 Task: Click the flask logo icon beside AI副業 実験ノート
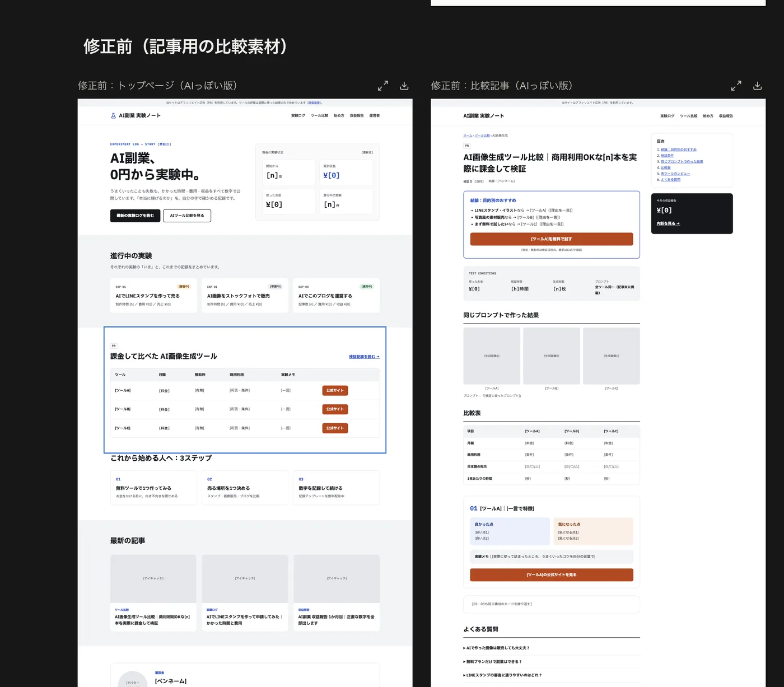(113, 115)
